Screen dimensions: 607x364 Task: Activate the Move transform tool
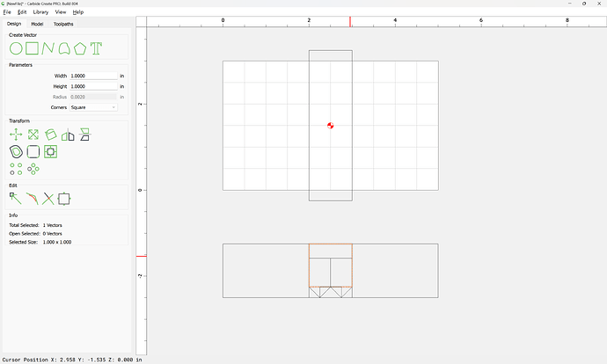[x=16, y=135]
